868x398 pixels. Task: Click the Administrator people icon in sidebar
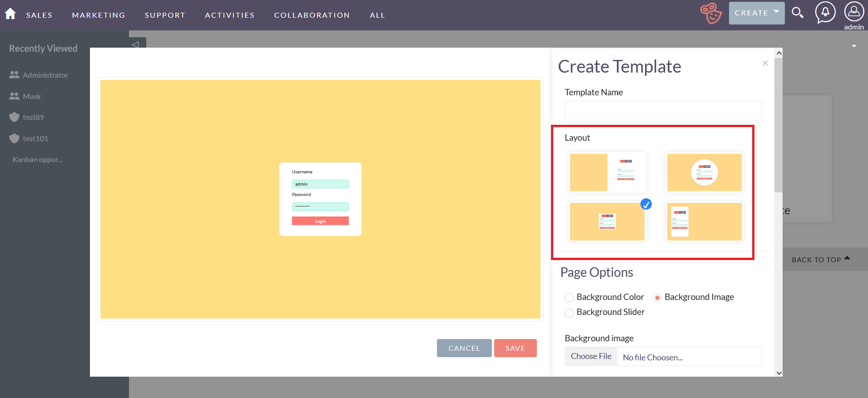click(15, 75)
